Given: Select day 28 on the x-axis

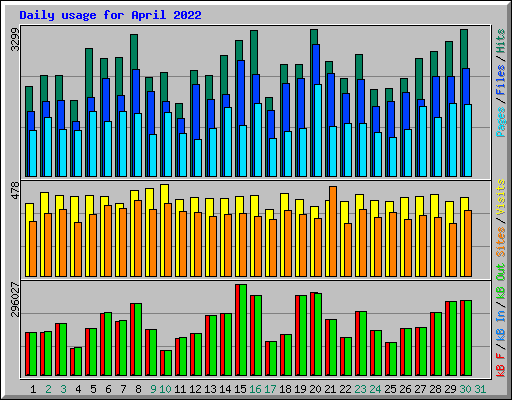Looking at the screenshot, I should coord(435,389).
